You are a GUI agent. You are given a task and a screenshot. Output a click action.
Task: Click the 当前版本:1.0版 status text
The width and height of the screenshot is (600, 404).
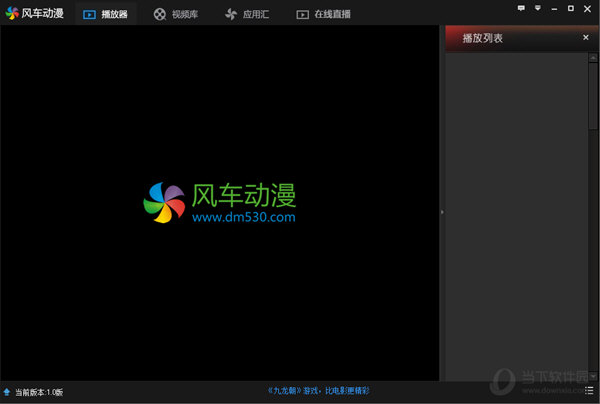(39, 392)
